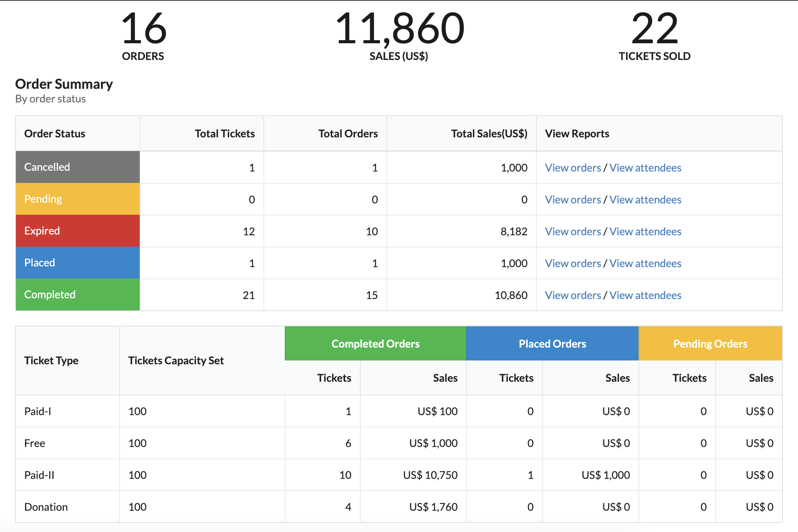The width and height of the screenshot is (798, 532).
Task: Click the green Completed status cell
Action: [x=78, y=294]
